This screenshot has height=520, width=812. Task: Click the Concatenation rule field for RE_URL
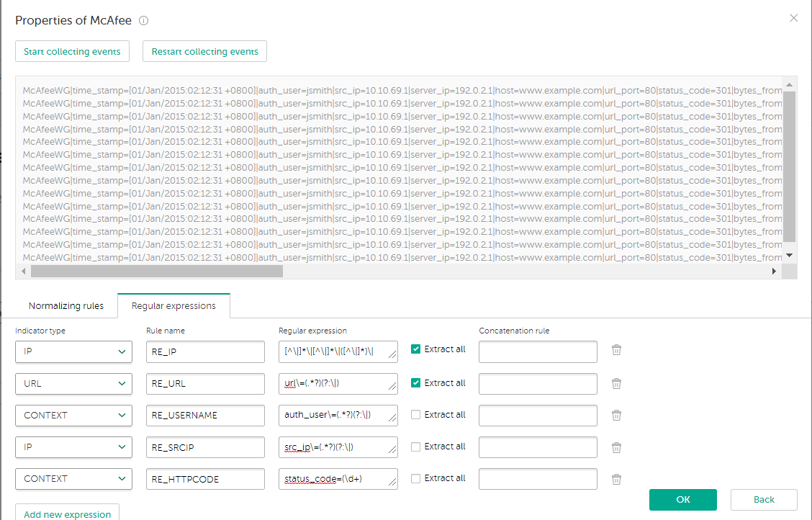538,384
